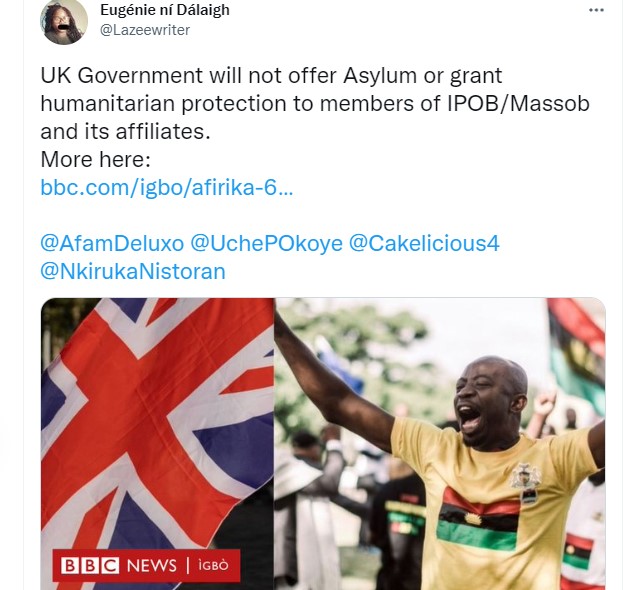Open the cheering man photo
Screen dimensions: 623x590
(440, 444)
